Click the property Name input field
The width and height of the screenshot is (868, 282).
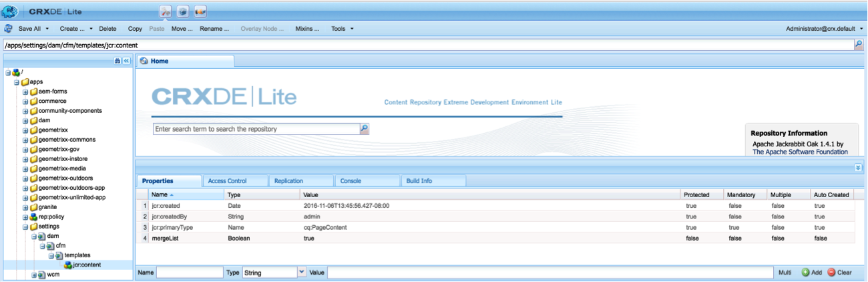[x=190, y=273]
